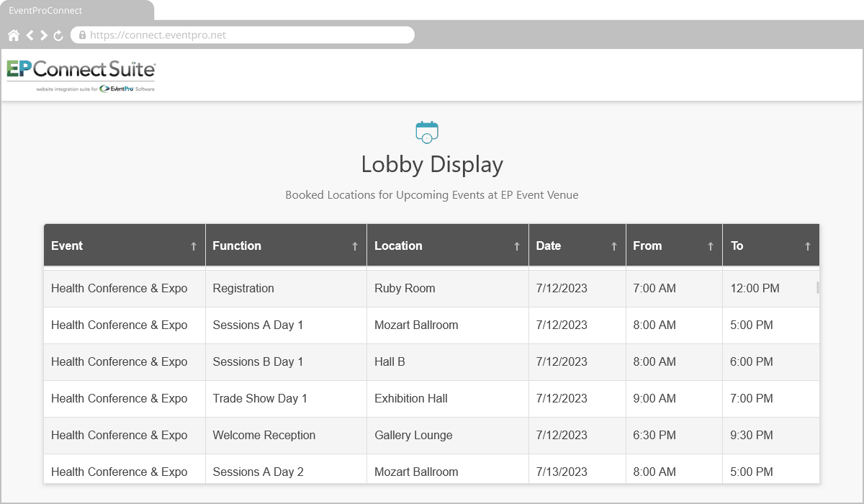The width and height of the screenshot is (864, 504).
Task: Click the Date column header label
Action: 549,246
